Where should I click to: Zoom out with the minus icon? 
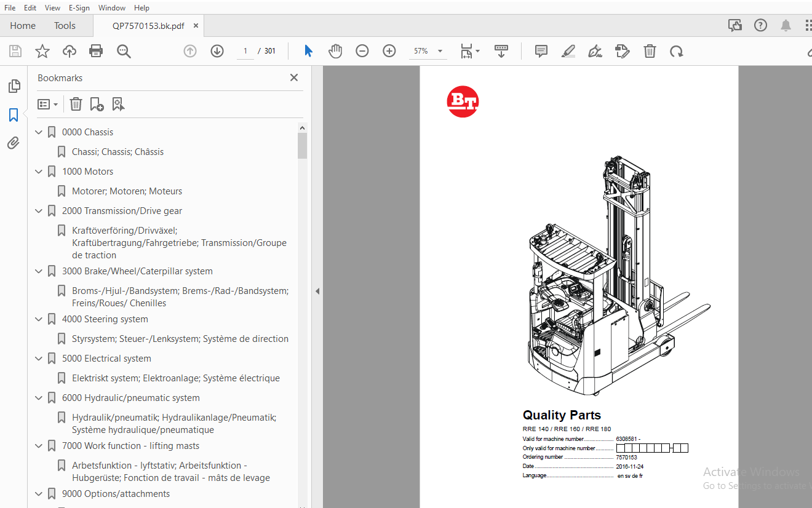coord(362,51)
